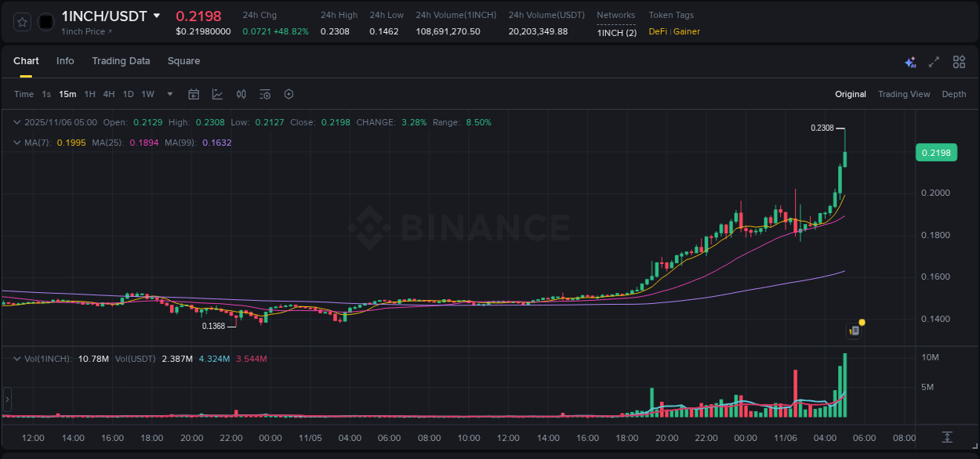The width and height of the screenshot is (980, 459).
Task: Open the full-screen expand icon
Action: click(934, 61)
